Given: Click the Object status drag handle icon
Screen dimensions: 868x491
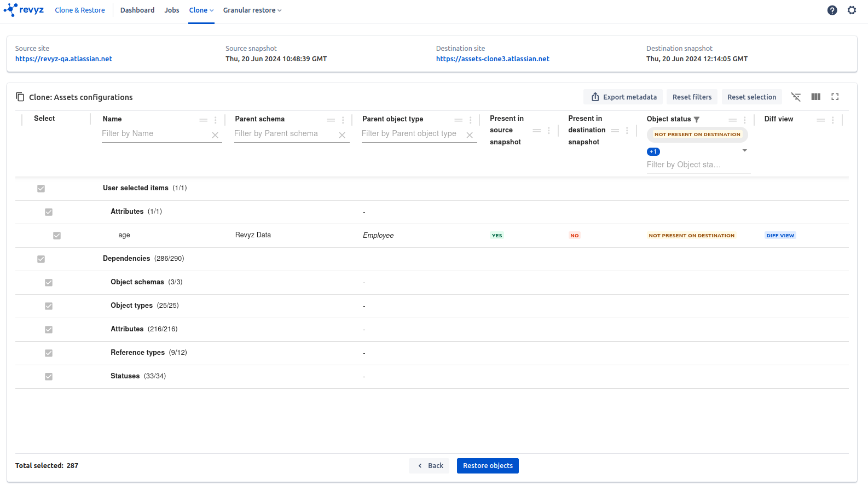Looking at the screenshot, I should tap(733, 120).
